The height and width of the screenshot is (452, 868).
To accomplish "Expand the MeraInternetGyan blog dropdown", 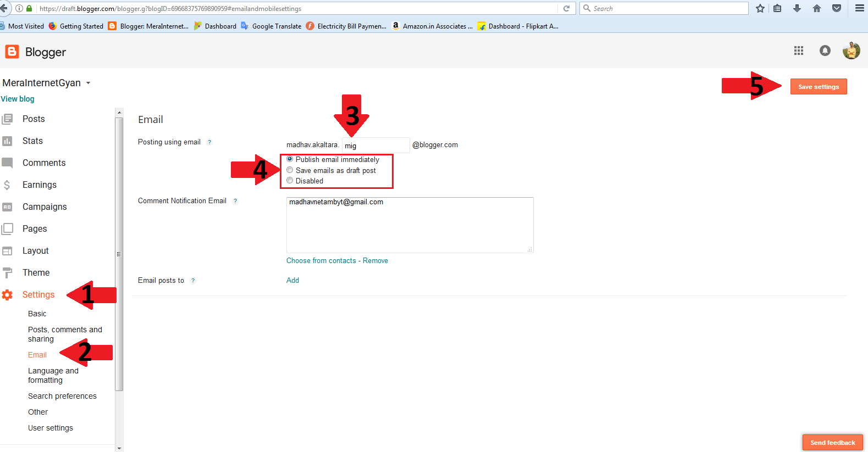I will tap(88, 83).
